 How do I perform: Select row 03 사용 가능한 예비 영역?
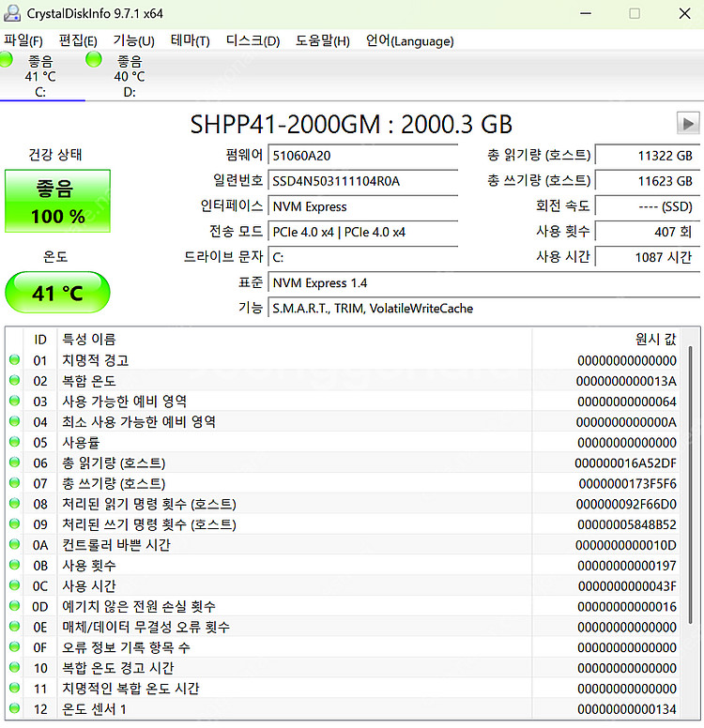pos(343,402)
